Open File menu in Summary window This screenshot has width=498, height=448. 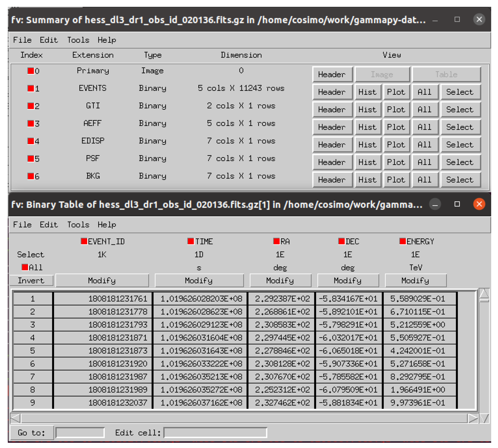(x=22, y=40)
